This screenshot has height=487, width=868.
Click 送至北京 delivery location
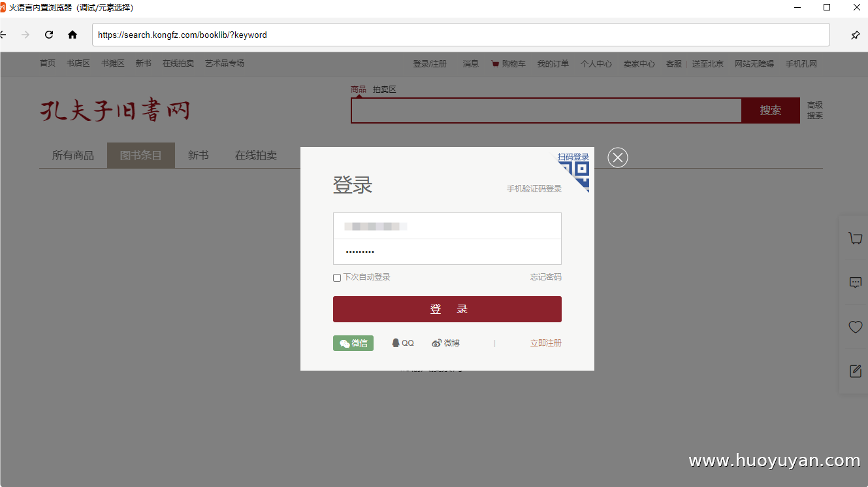coord(708,64)
